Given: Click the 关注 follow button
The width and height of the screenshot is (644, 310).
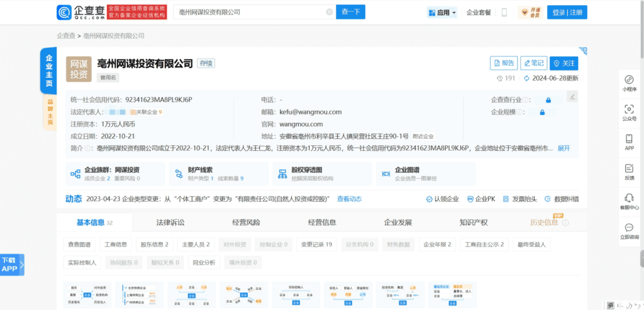Looking at the screenshot, I should coord(564,63).
